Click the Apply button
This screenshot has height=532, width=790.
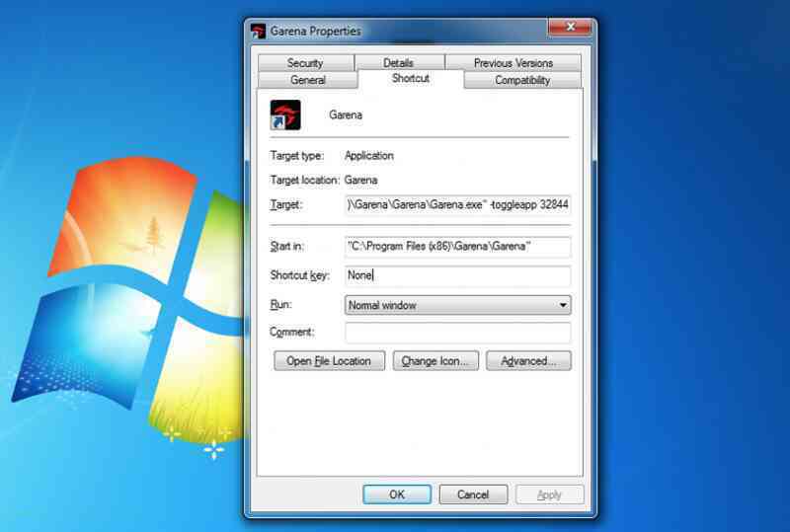point(549,494)
